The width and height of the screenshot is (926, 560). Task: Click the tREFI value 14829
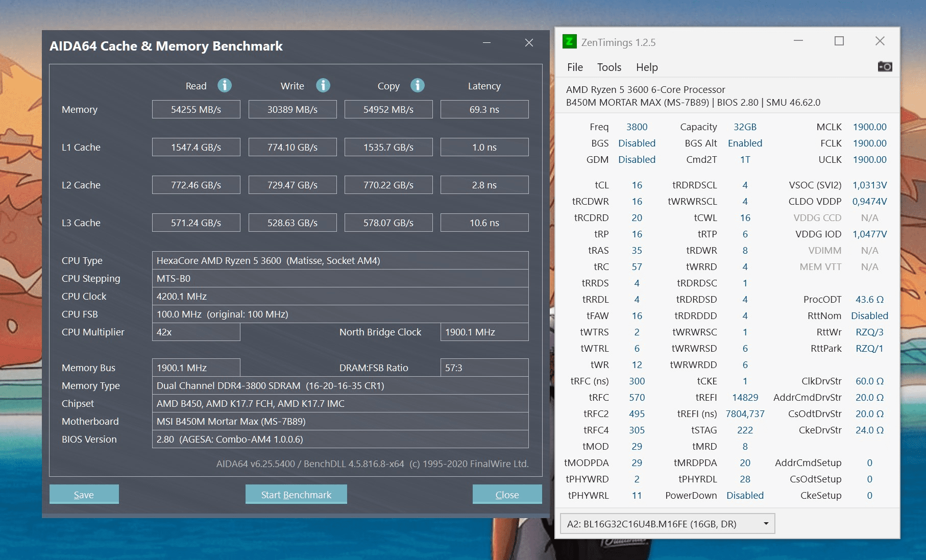pos(745,397)
